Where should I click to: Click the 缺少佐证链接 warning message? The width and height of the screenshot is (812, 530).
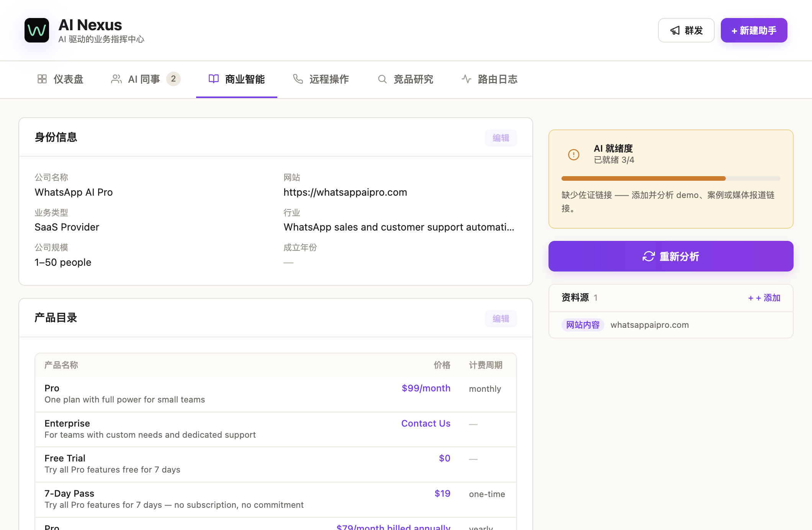(668, 201)
